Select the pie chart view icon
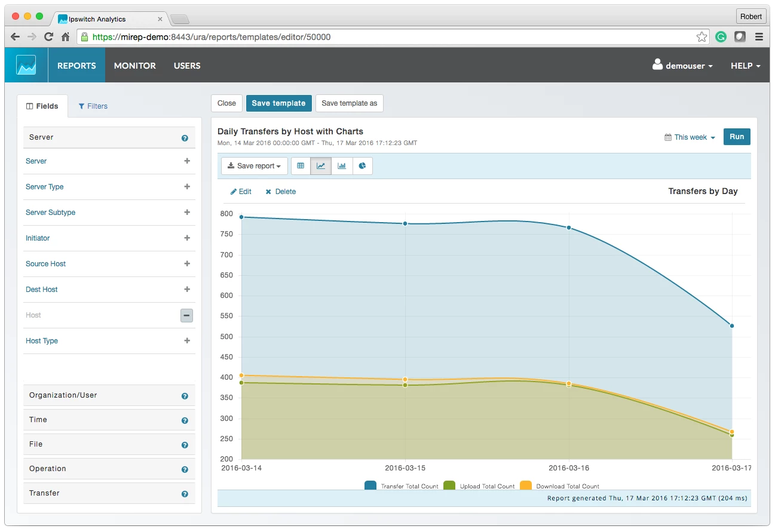The height and width of the screenshot is (532, 775). pyautogui.click(x=362, y=166)
